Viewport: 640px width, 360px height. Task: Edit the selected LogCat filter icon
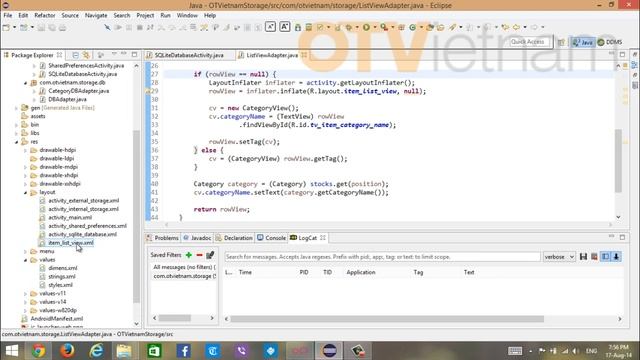pyautogui.click(x=210, y=255)
